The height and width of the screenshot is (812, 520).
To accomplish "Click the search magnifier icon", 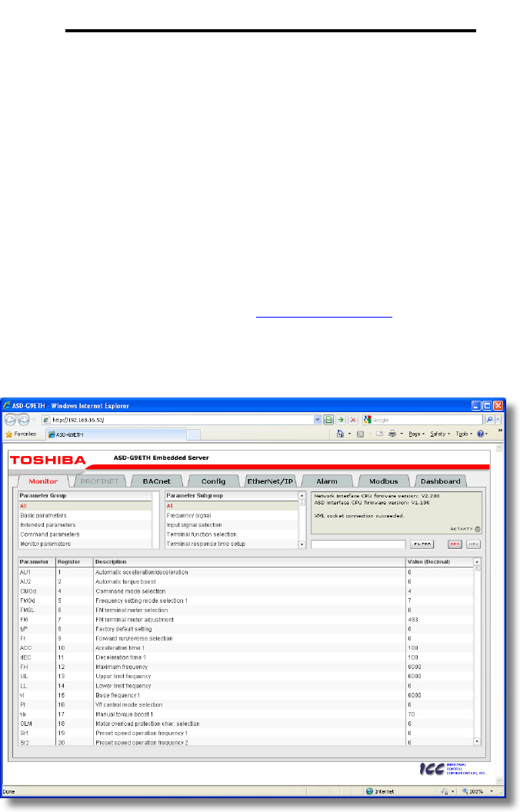I will 489,420.
